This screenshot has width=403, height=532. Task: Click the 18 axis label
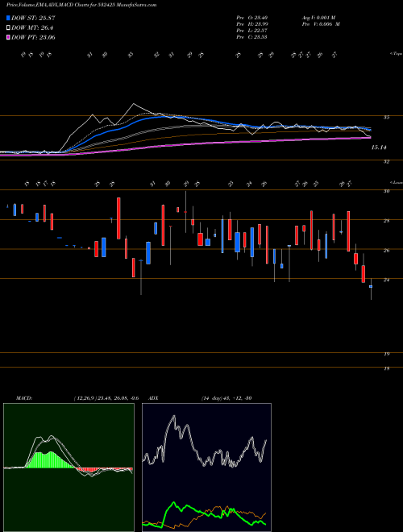[386, 368]
